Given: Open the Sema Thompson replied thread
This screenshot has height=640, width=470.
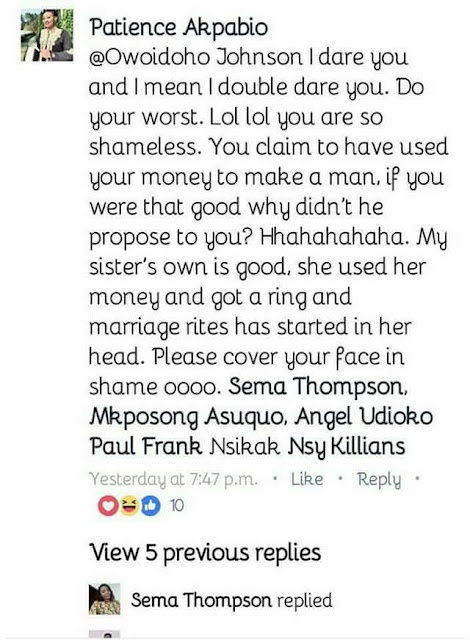Looking at the screenshot, I should [231, 600].
